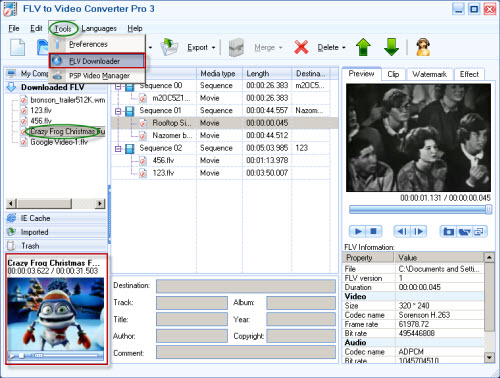Click the Comment input field
This screenshot has height=378, width=500.
click(246, 352)
